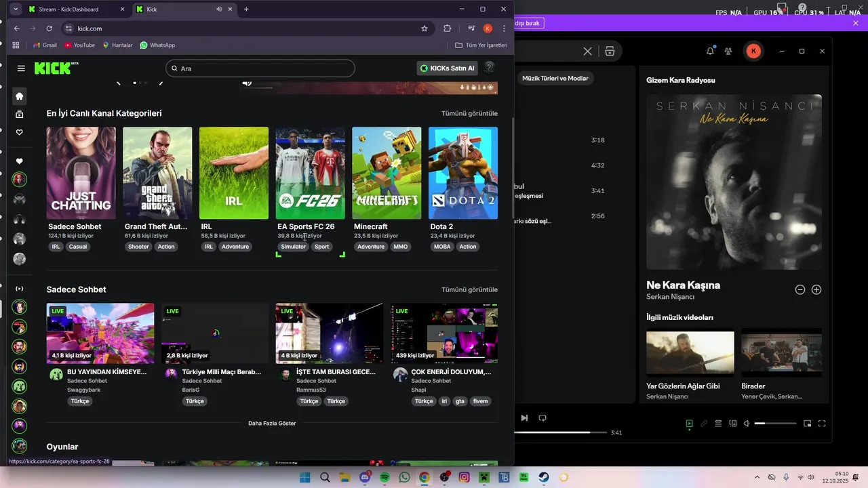
Task: Bookmark page with Chrome star icon
Action: point(425,28)
